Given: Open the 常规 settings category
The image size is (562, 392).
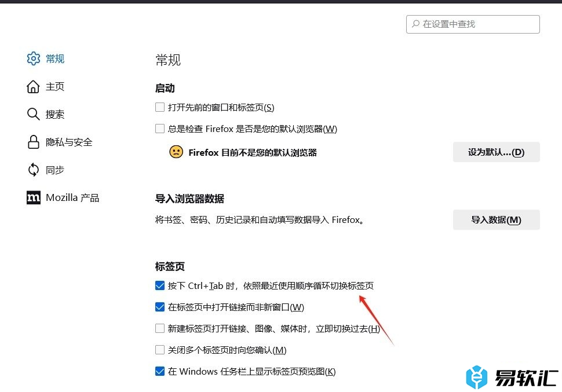Looking at the screenshot, I should click(46, 58).
